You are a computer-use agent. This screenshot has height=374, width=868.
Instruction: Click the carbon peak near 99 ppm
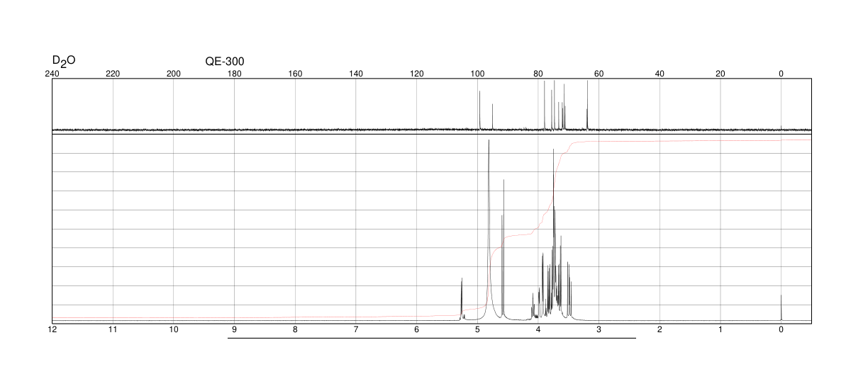click(480, 110)
